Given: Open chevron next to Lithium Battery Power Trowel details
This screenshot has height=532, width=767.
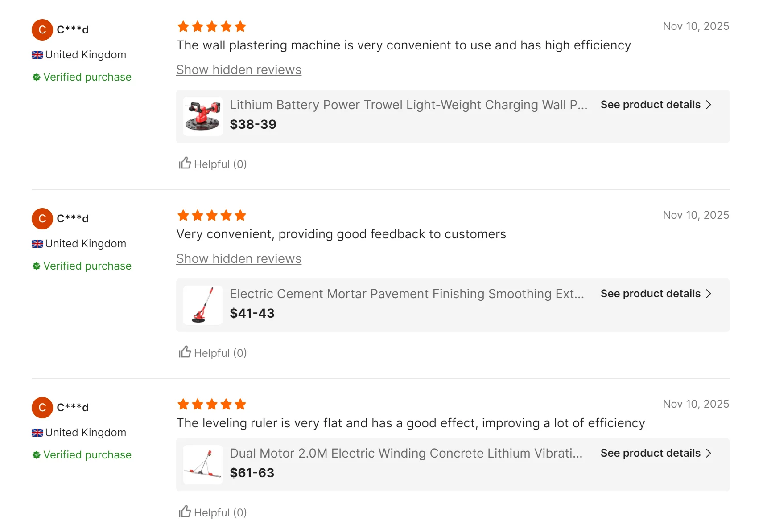Looking at the screenshot, I should pyautogui.click(x=709, y=105).
